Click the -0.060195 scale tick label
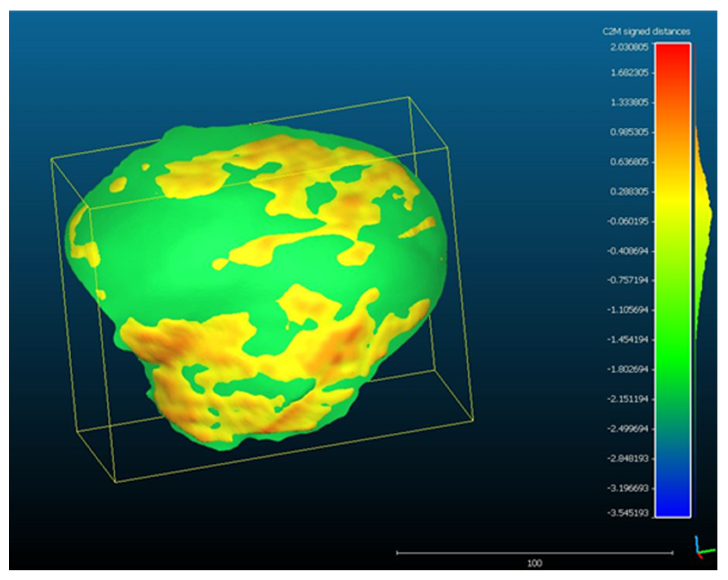Screen dimensions: 728x580 click(x=627, y=222)
